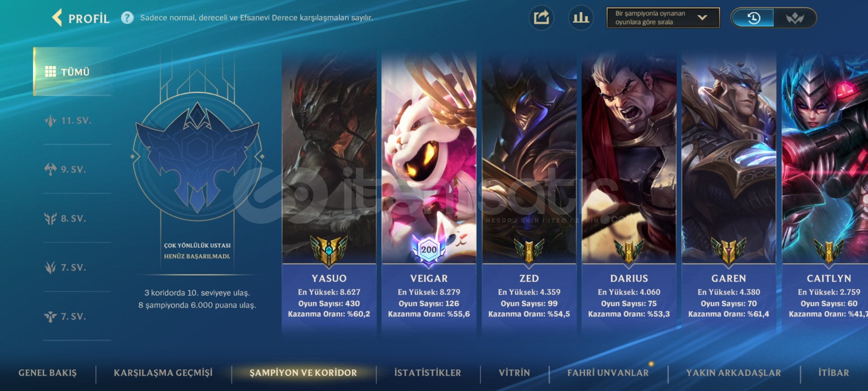Open the help question mark icon
Screen dimensions: 868x391
pos(127,18)
